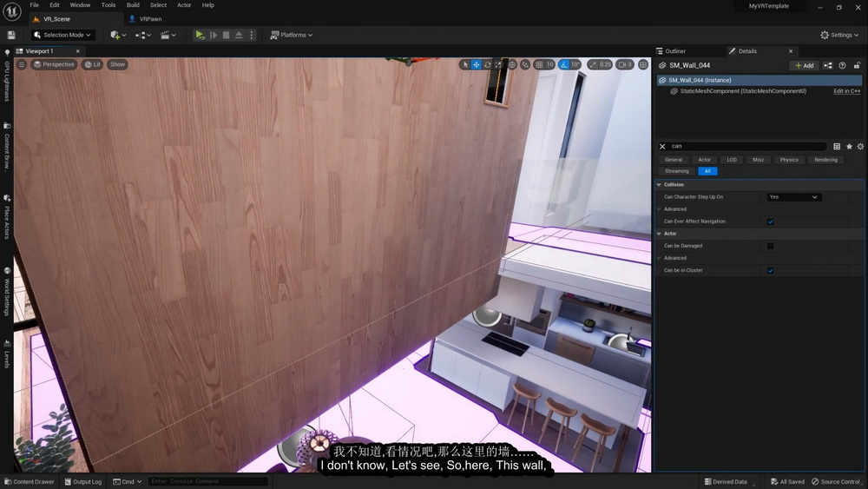Image resolution: width=868 pixels, height=489 pixels.
Task: Open the Cinematics clapperboard dropdown
Action: 168,35
